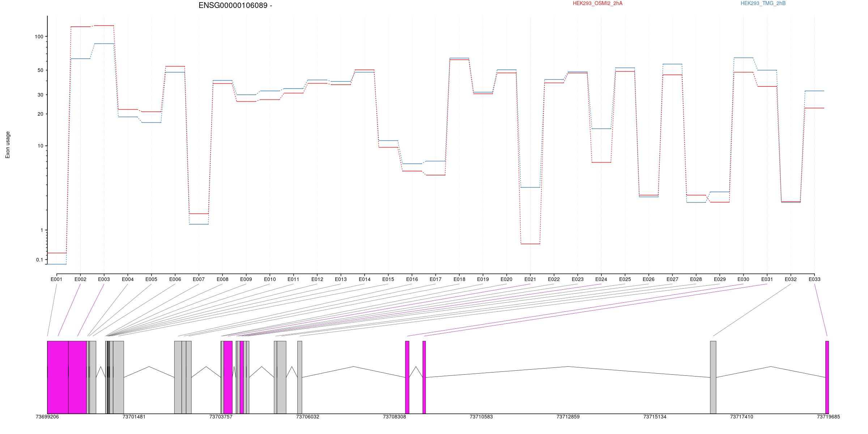The height and width of the screenshot is (434, 868).
Task: Click exon label E003
Action: [104, 279]
